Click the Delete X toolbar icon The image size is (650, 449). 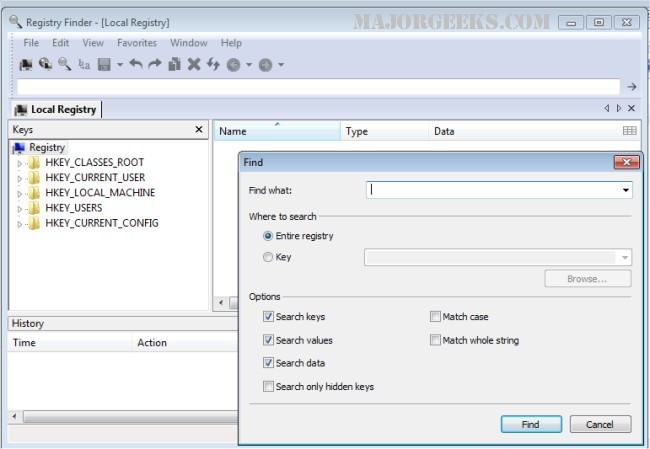(x=194, y=65)
